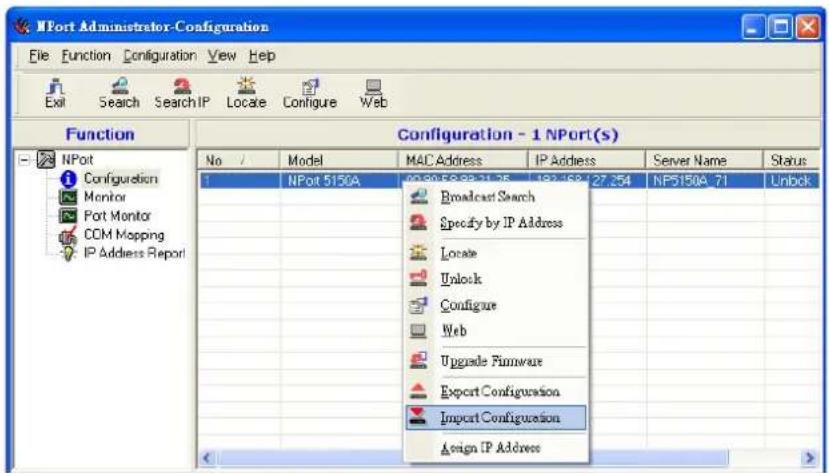829x473 pixels.
Task: Select IP Address Report tree item
Action: click(134, 254)
